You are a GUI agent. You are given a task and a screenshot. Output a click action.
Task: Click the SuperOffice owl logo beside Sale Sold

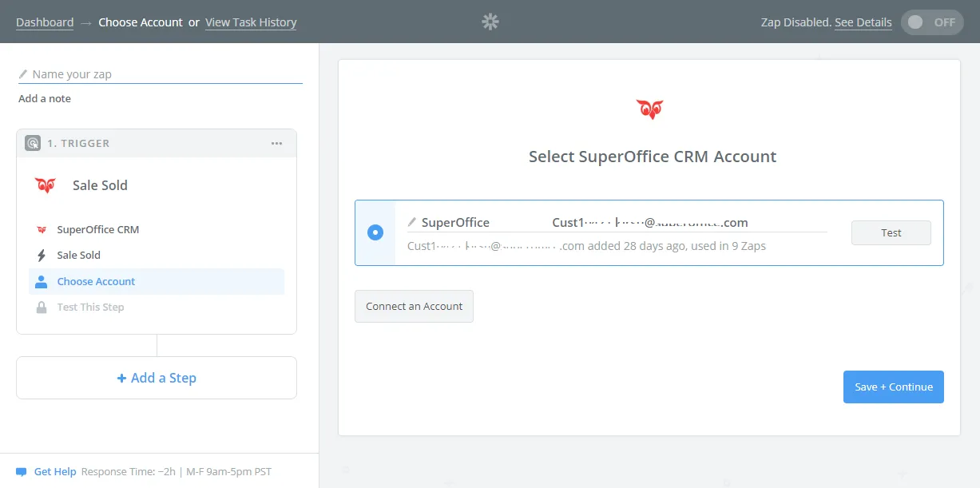pos(46,185)
